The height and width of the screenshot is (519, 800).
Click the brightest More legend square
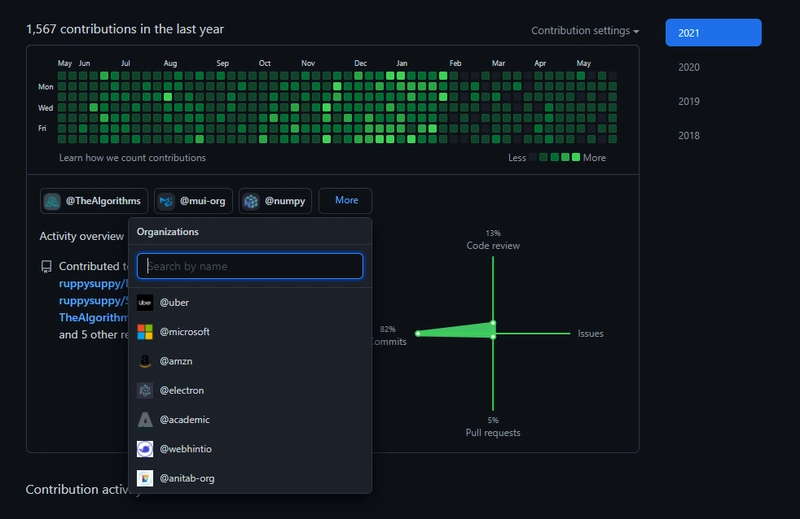576,157
